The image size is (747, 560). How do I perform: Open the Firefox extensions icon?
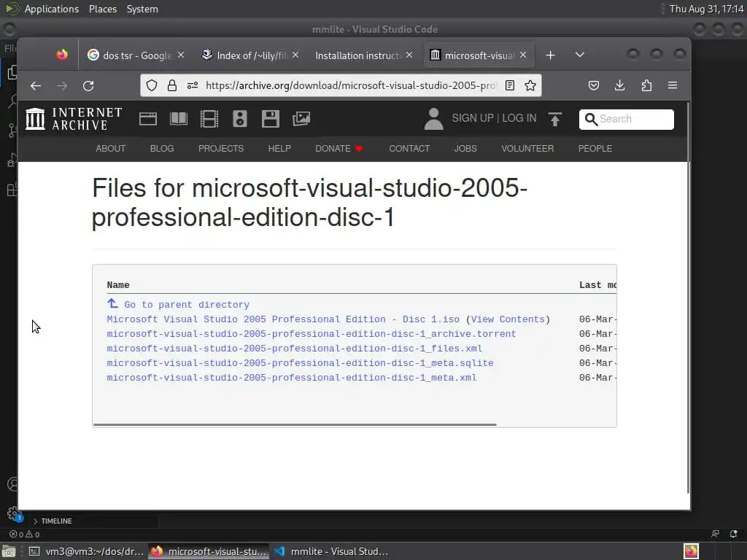click(x=646, y=85)
